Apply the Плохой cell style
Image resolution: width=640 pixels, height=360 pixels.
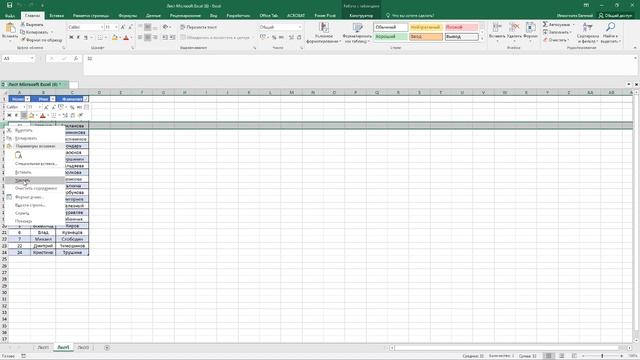461,27
